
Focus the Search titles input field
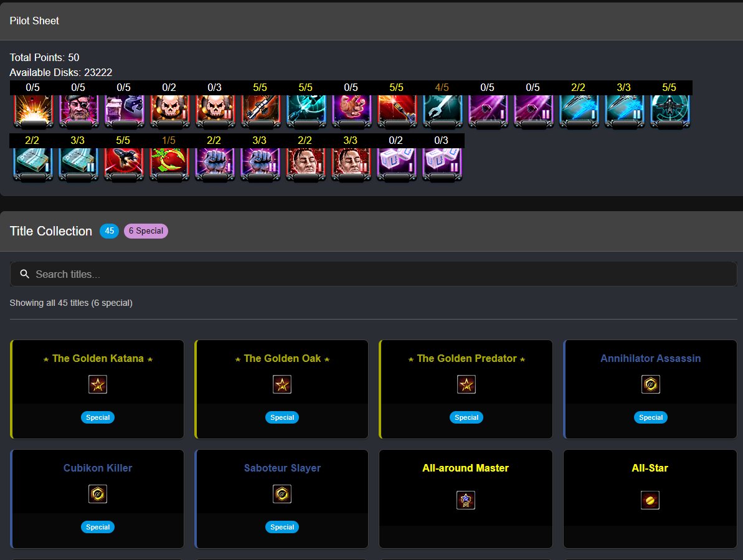(x=374, y=274)
